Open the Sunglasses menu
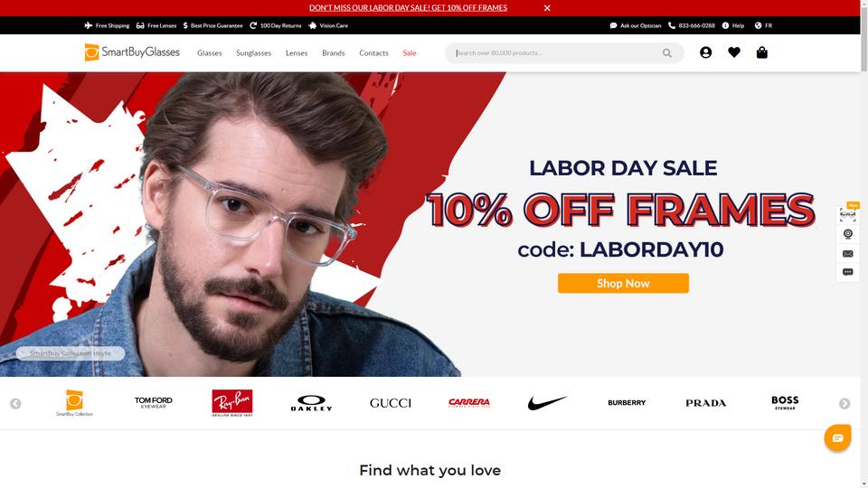 (253, 53)
